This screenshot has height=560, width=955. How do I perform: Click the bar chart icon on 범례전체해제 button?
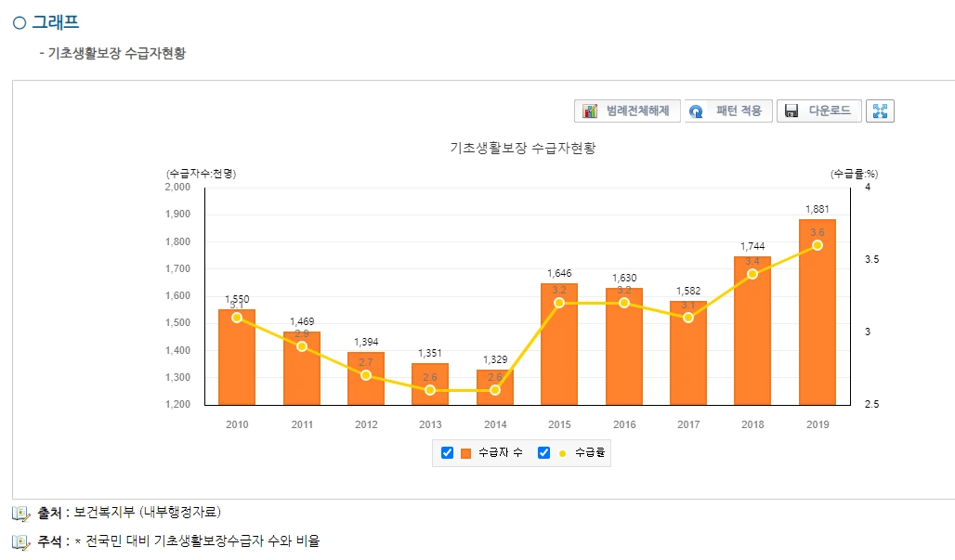coord(588,110)
